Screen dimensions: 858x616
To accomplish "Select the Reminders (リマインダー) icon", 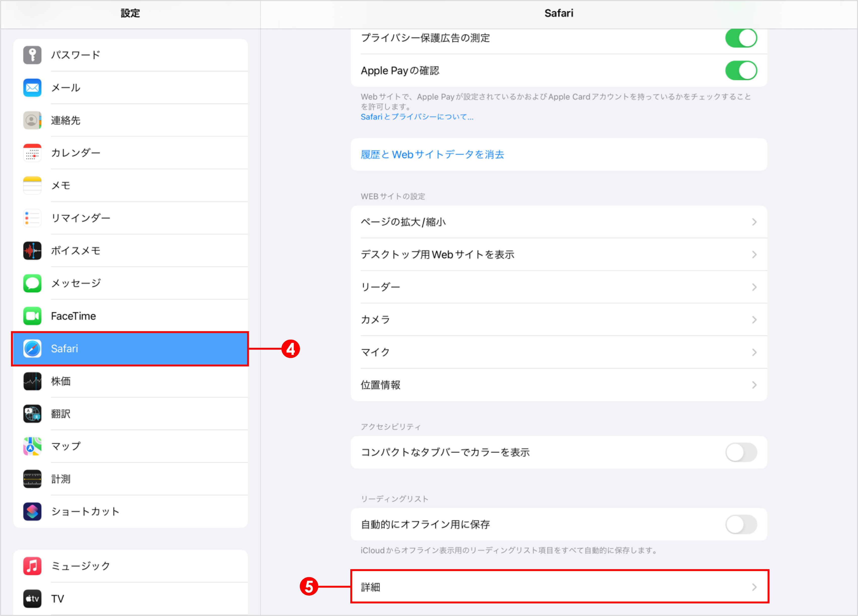I will 32,218.
